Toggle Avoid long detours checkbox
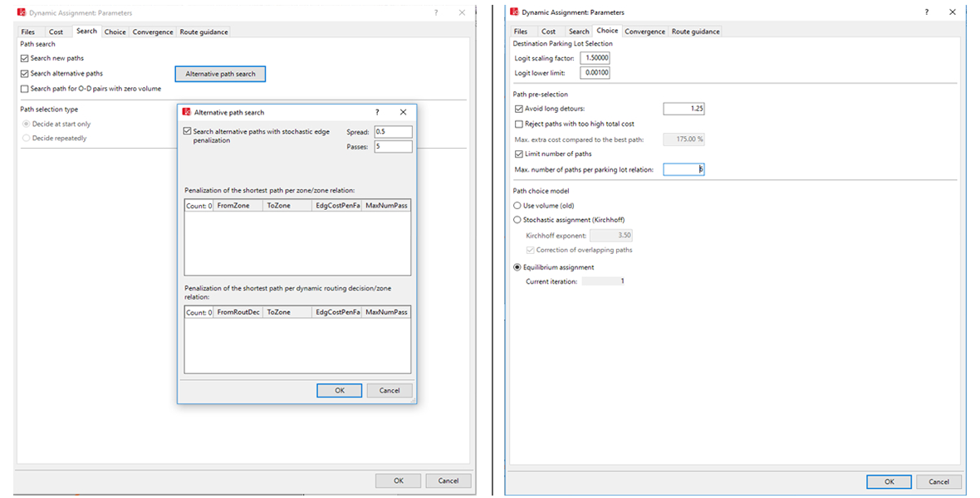Screen dimensions: 980x498 pyautogui.click(x=519, y=109)
